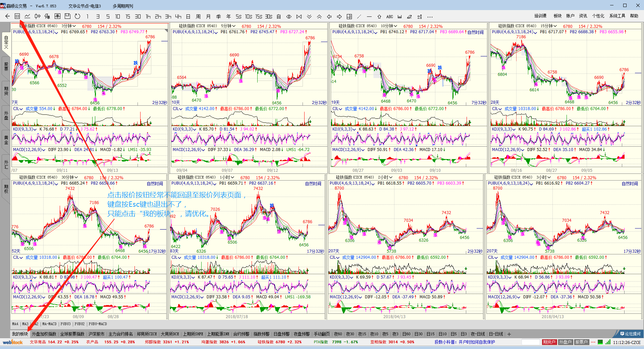The height and width of the screenshot is (349, 644).
Task: Select the ABC text annotation tool
Action: pyautogui.click(x=389, y=16)
